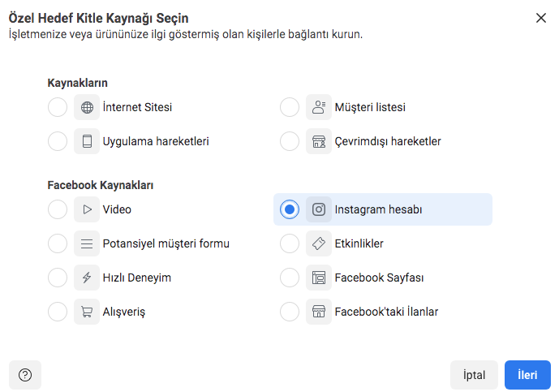Click the 'Hızlı Deneyim' label text

(x=137, y=278)
